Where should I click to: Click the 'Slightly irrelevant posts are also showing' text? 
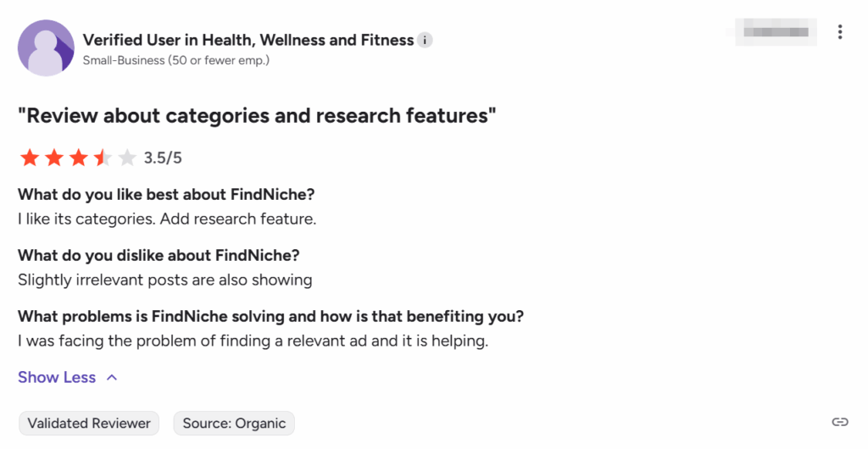click(x=165, y=280)
